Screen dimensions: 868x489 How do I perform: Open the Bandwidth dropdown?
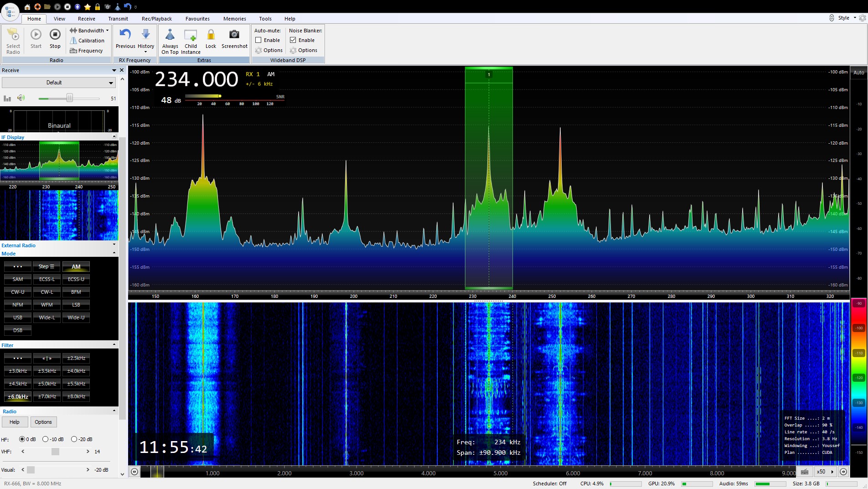(89, 31)
